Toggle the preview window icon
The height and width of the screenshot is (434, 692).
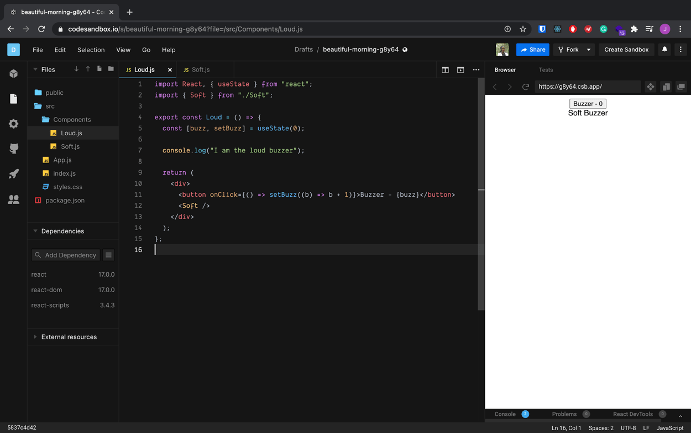[x=460, y=70]
